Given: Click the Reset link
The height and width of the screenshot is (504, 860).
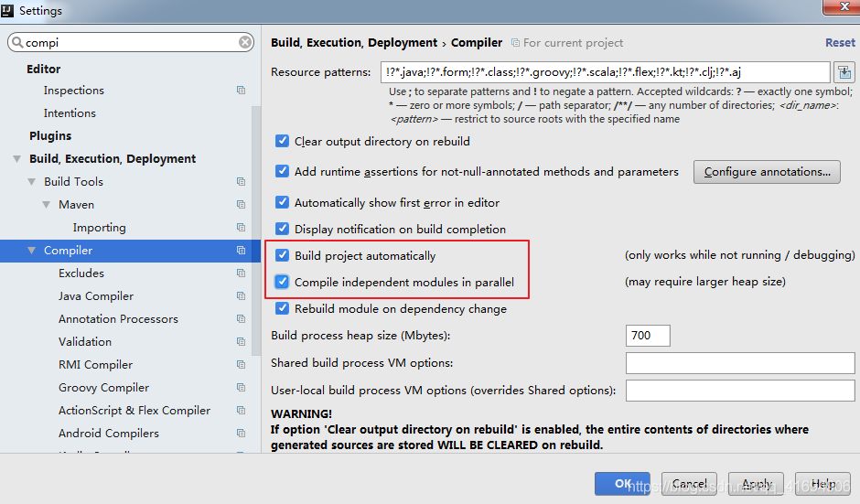Looking at the screenshot, I should point(840,43).
